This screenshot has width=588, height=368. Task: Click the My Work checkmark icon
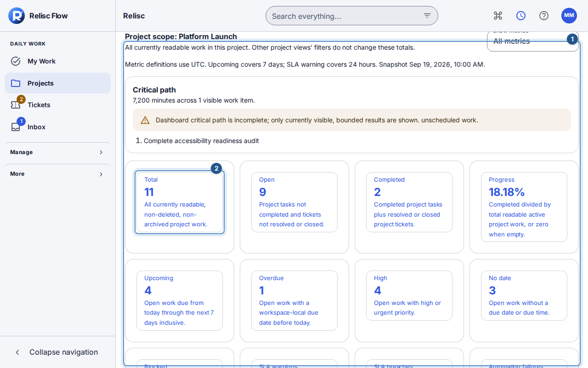pyautogui.click(x=16, y=61)
